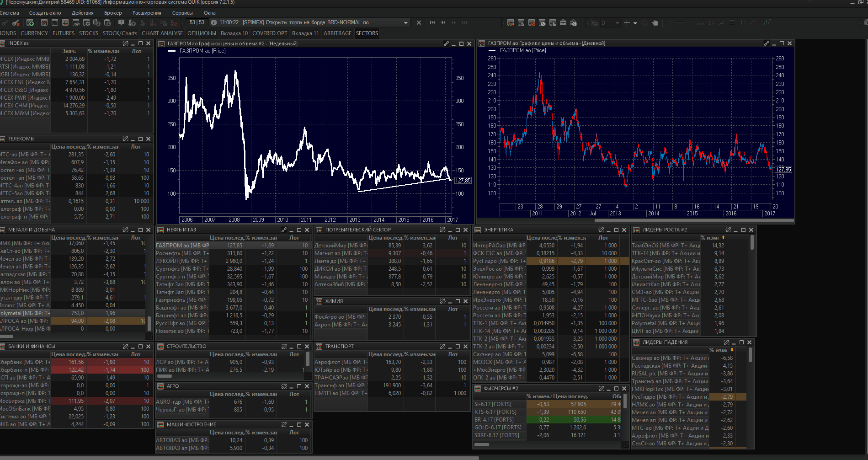The height and width of the screenshot is (460, 868).
Task: Click МЕТАЛЛ И ДОБЫЧА vertical scrollbar thumb
Action: click(149, 323)
